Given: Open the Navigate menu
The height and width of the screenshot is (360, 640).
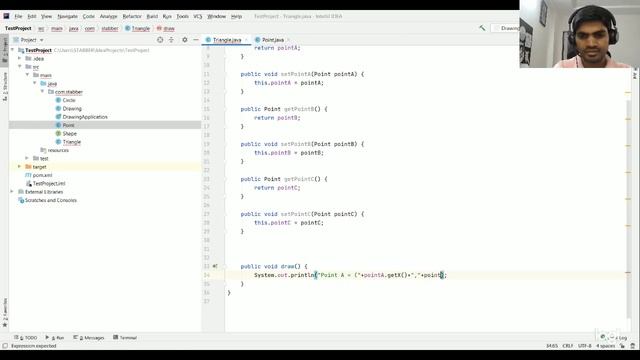Looking at the screenshot, I should (x=67, y=16).
